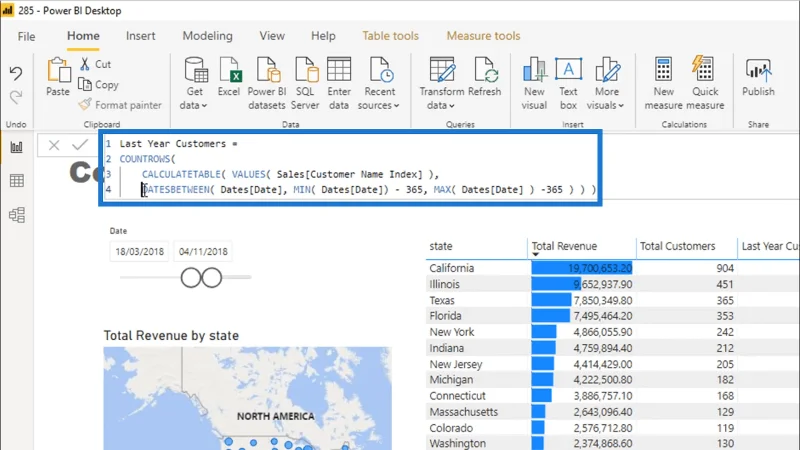Select the New York state row

[x=612, y=332]
